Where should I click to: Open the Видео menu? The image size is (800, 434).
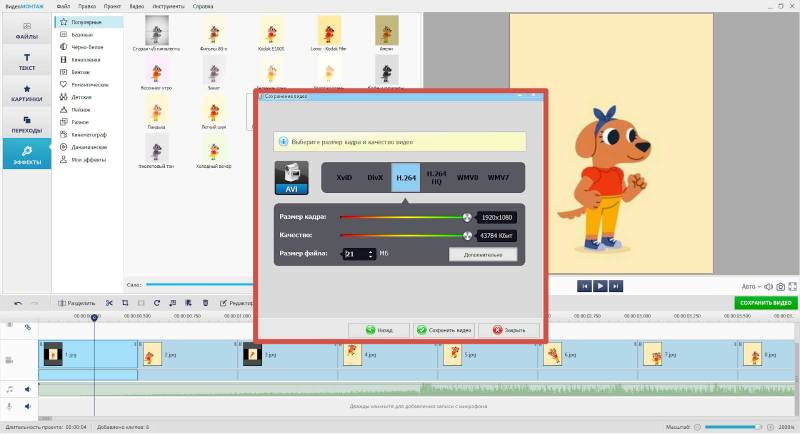[x=136, y=6]
